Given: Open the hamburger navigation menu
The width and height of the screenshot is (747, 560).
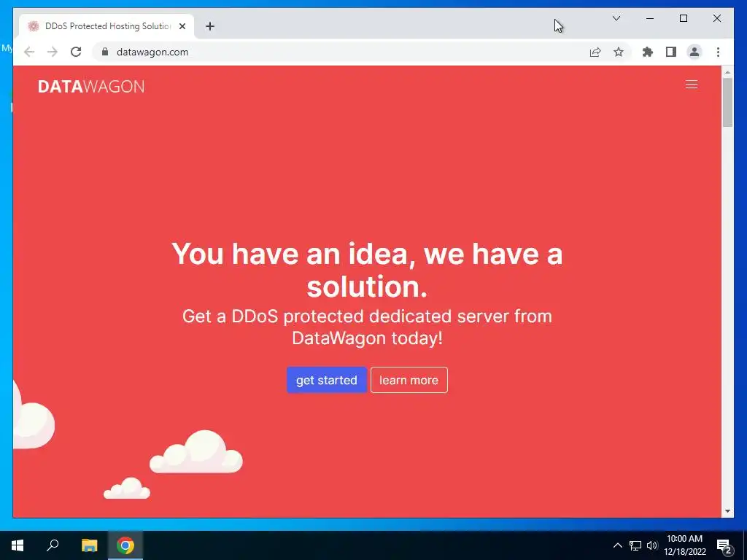Looking at the screenshot, I should pos(692,85).
